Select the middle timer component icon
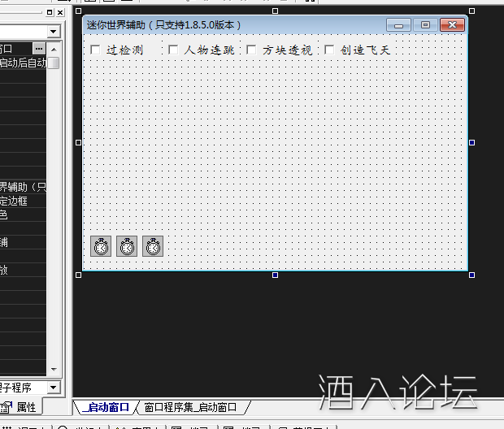504x429 pixels. point(127,246)
